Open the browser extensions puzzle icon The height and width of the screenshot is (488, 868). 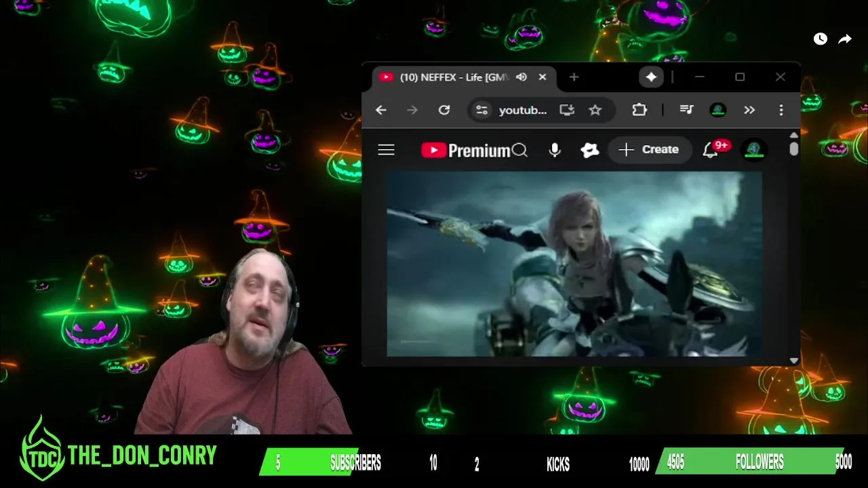pyautogui.click(x=639, y=110)
